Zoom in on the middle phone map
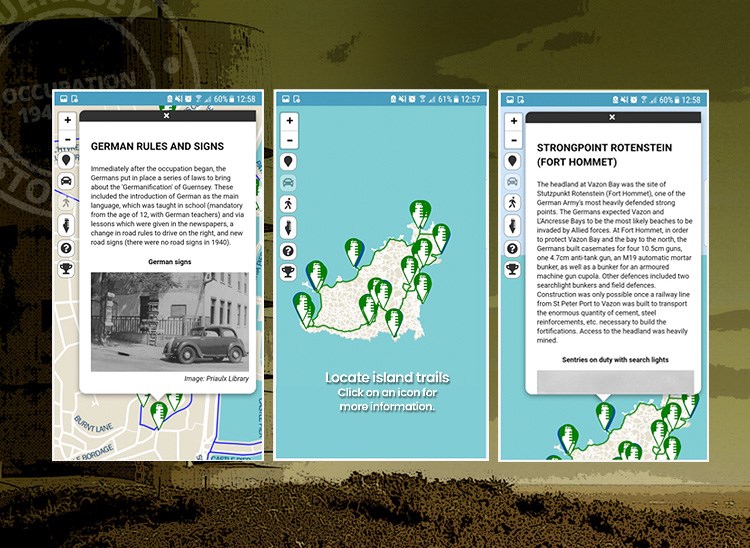The width and height of the screenshot is (750, 548). click(x=289, y=121)
